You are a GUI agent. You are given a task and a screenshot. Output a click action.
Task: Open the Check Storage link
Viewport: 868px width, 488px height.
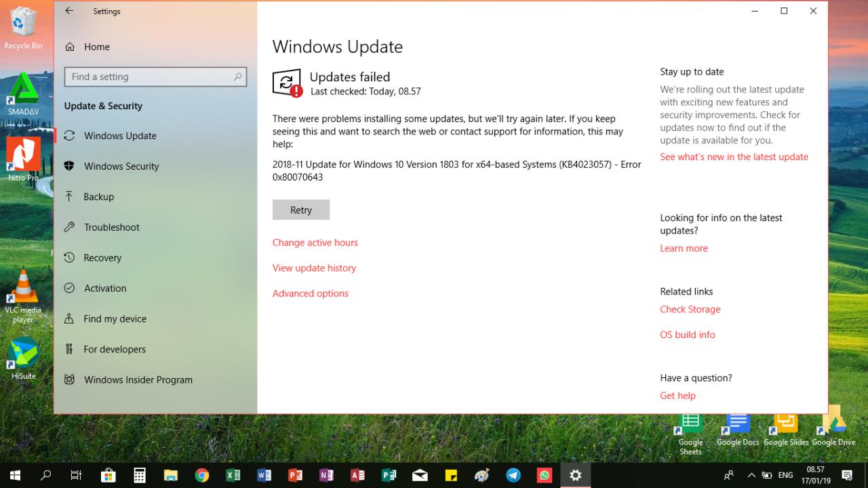690,309
